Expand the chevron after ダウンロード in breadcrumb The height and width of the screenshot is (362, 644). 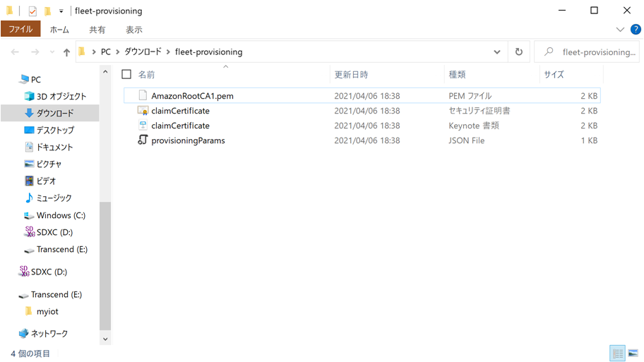[x=168, y=52]
